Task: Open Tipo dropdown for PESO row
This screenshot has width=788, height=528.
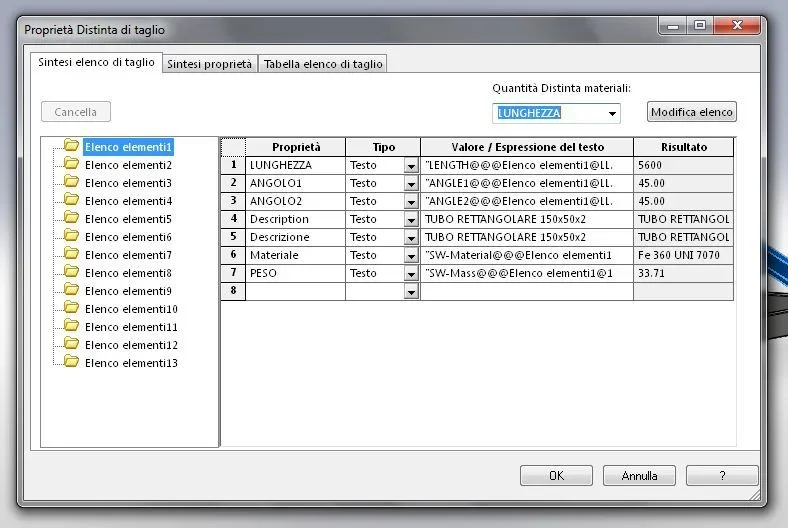Action: click(x=411, y=274)
